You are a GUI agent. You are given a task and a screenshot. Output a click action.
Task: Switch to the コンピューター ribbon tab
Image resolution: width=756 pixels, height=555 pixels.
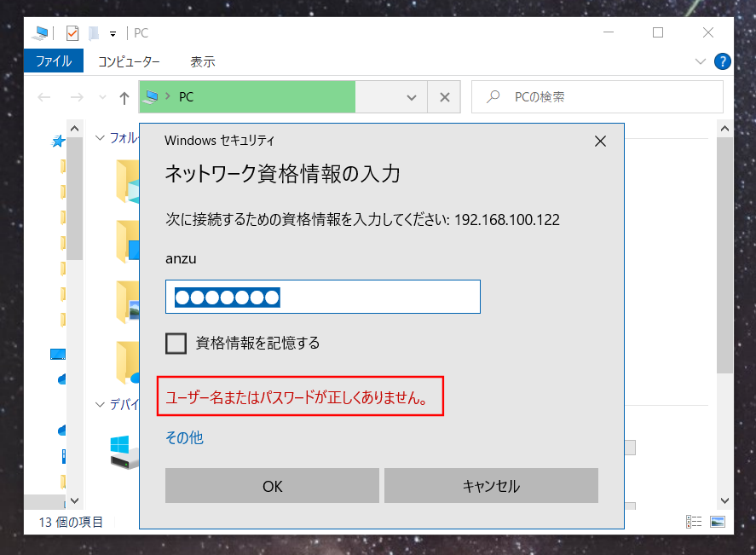coord(130,61)
